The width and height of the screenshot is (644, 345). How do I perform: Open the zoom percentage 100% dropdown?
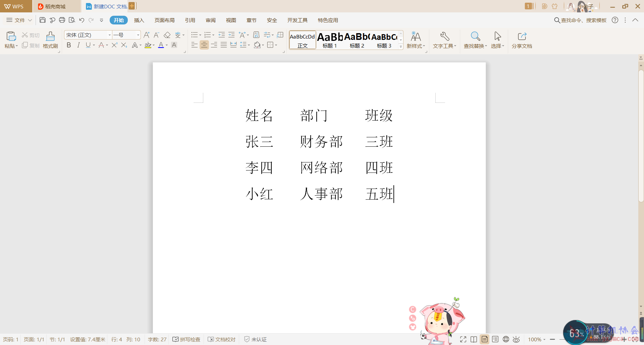click(537, 339)
